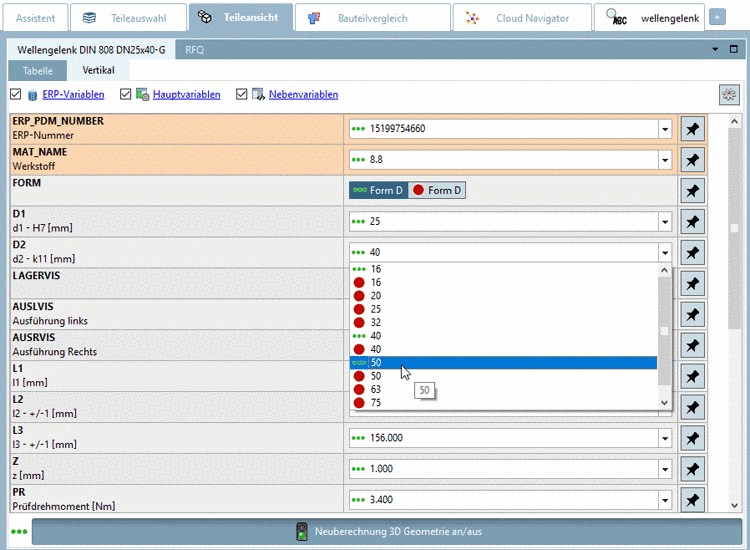
Task: Open the ERP-Variablen link
Action: 73,95
